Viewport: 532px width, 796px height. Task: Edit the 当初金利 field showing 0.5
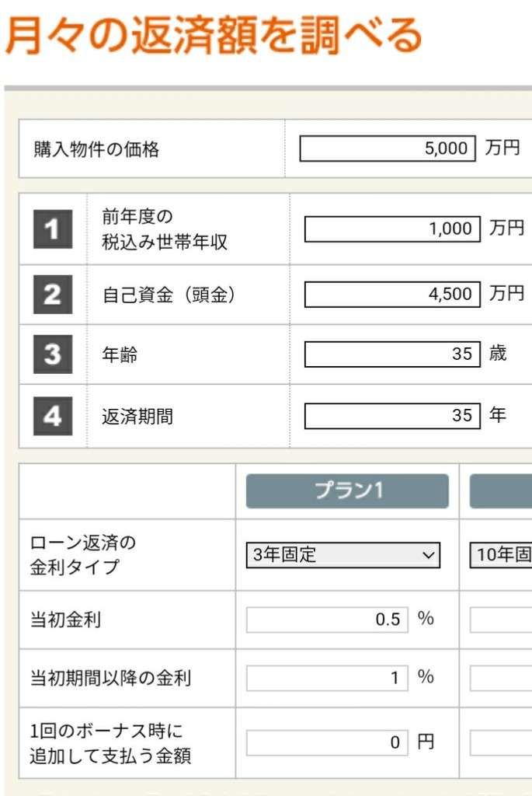[327, 620]
